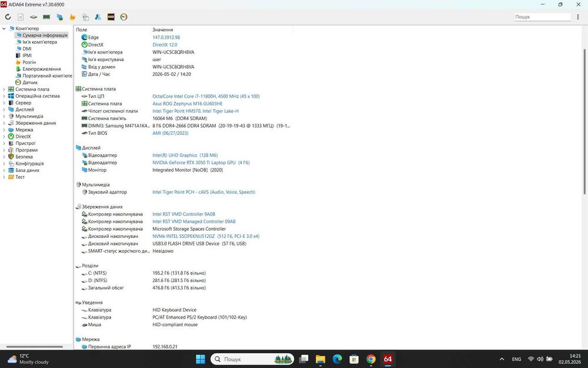Select Сумарна інформація in the tree
The image size is (588, 368).
coord(45,35)
